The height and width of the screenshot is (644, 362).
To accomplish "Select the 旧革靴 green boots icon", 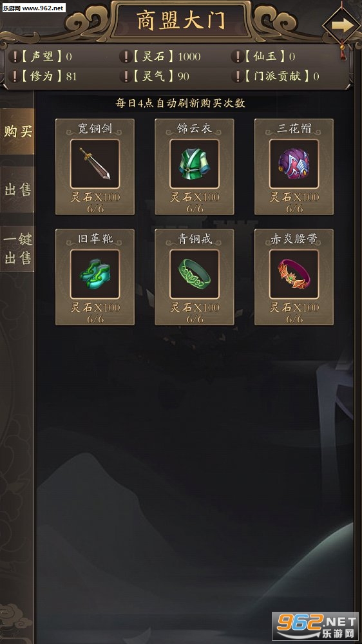I will point(95,274).
